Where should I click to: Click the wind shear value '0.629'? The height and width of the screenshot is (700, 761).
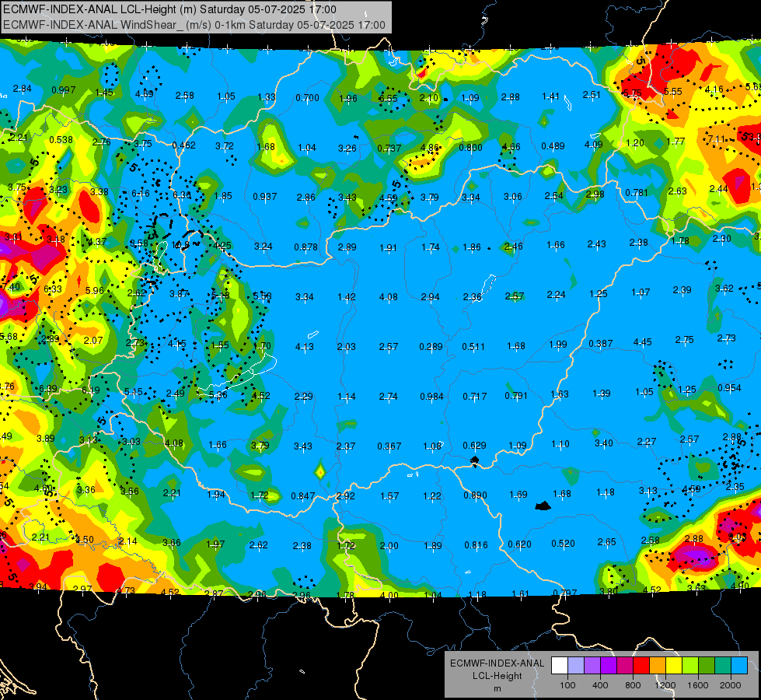click(x=475, y=446)
